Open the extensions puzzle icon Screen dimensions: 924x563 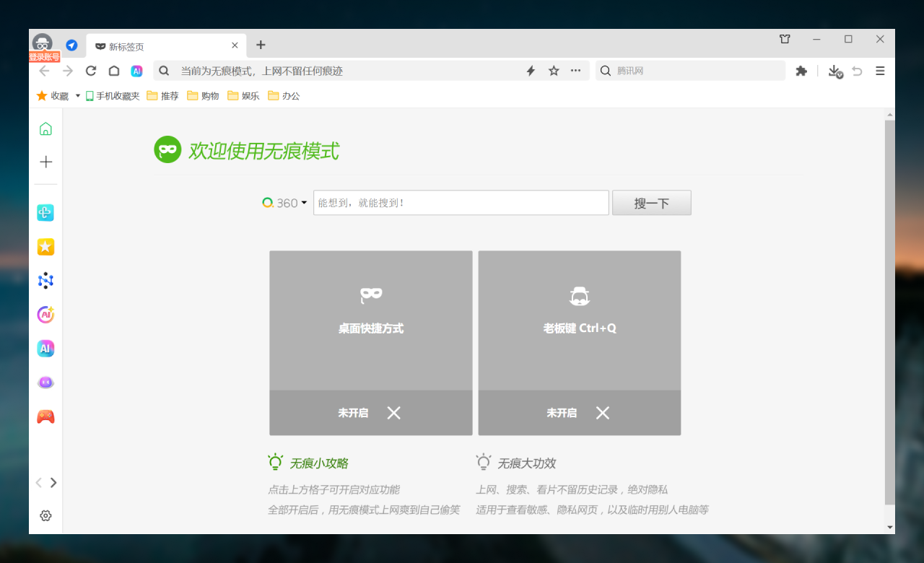tap(801, 71)
